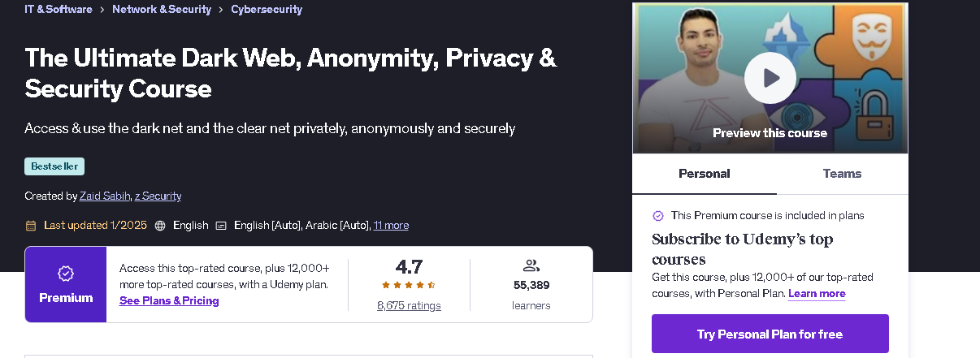This screenshot has width=980, height=358.
Task: View the 8,675 ratings link
Action: click(x=409, y=306)
